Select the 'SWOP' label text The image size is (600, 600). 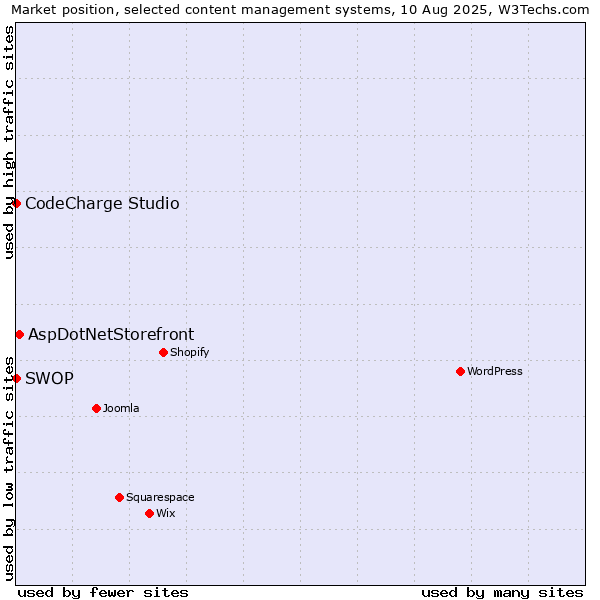[49, 379]
